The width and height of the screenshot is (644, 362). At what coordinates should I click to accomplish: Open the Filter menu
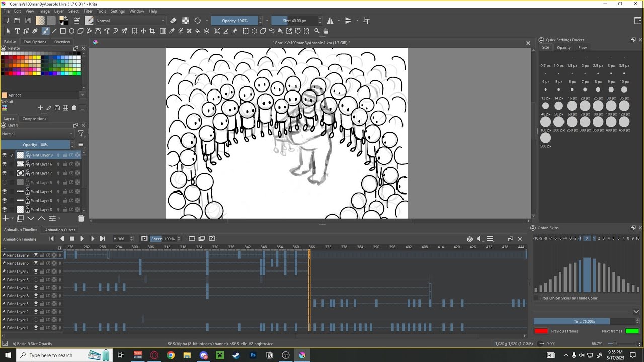tap(88, 11)
